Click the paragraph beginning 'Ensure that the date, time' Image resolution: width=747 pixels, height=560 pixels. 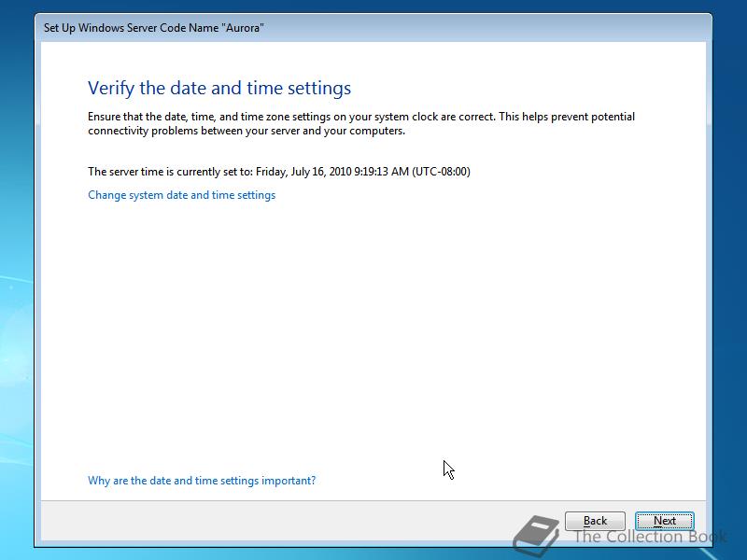pos(361,123)
